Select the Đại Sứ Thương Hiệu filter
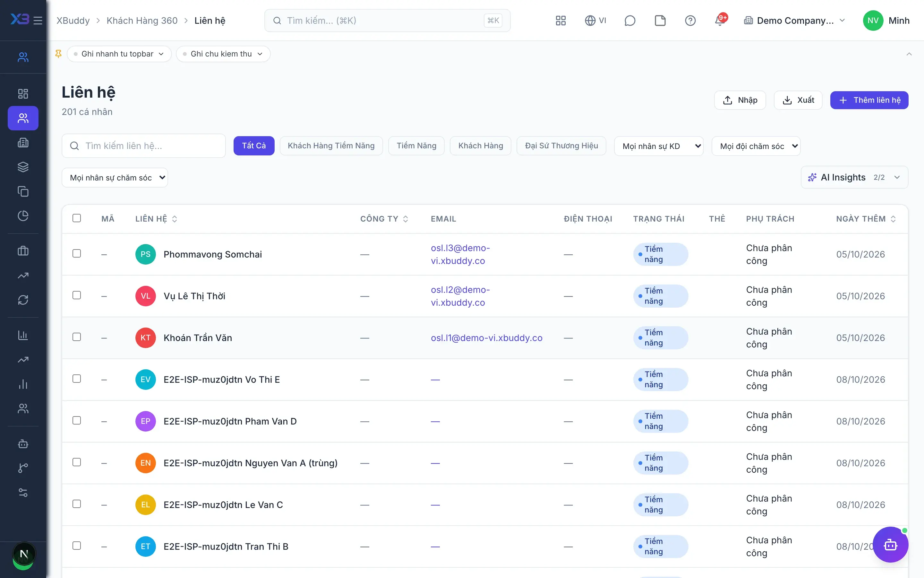Screen dimensions: 924x578 [561, 146]
